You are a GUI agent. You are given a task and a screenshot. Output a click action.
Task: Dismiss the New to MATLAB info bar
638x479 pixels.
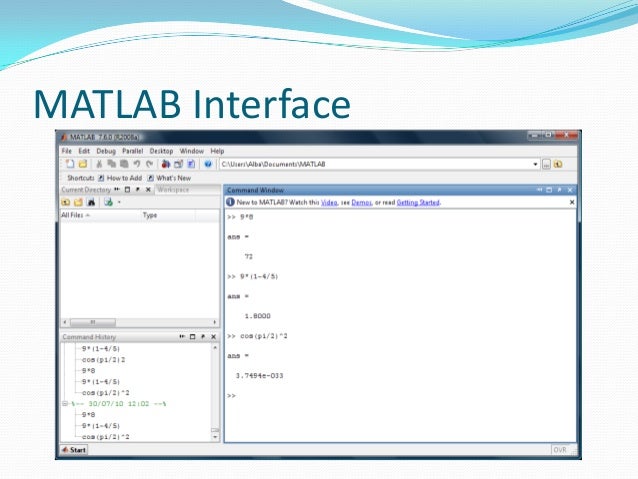pos(572,202)
